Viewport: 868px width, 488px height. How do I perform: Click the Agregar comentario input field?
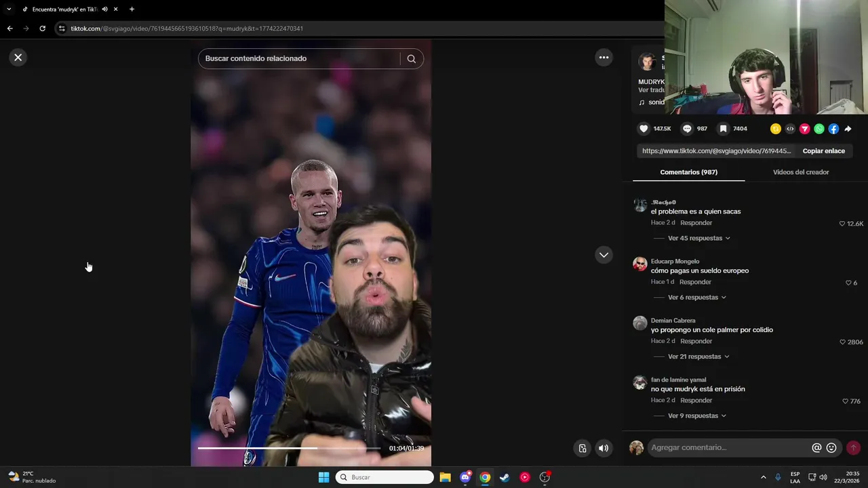coord(729,448)
